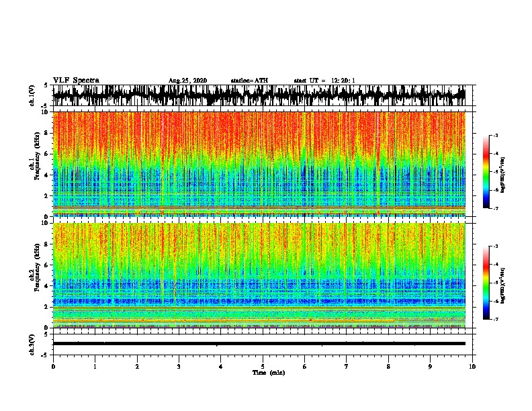Image resolution: width=532 pixels, height=411 pixels.
Task: Click time axis tick label 9
Action: pos(430,367)
